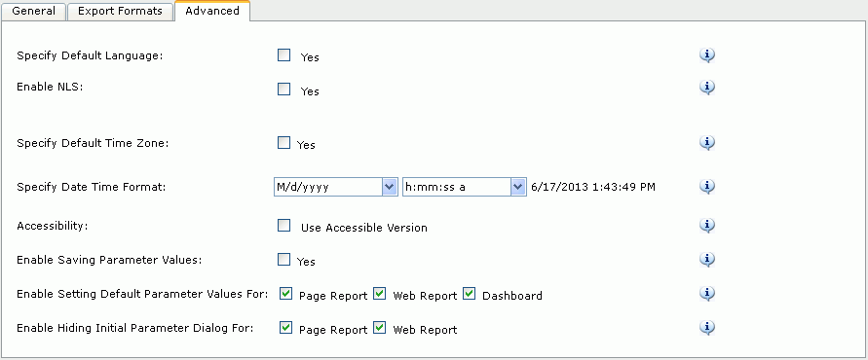Viewport: 868px width, 360px height.
Task: Expand the M/d/yyyy date format dropdown
Action: (x=336, y=187)
